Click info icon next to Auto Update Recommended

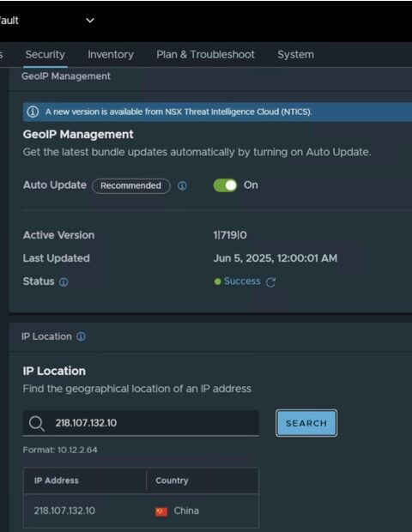coord(182,185)
